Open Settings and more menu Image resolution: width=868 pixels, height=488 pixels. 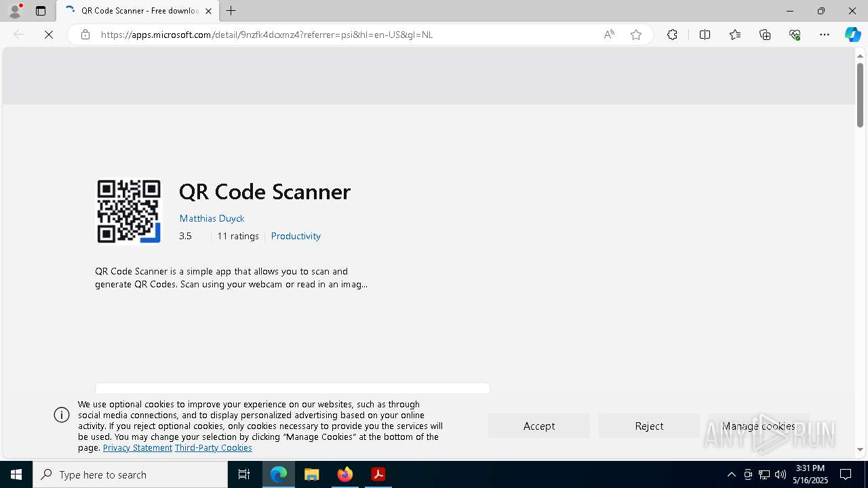click(825, 35)
